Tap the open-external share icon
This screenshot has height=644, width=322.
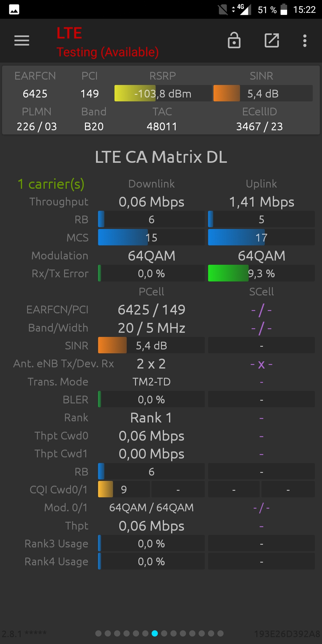coord(272,41)
